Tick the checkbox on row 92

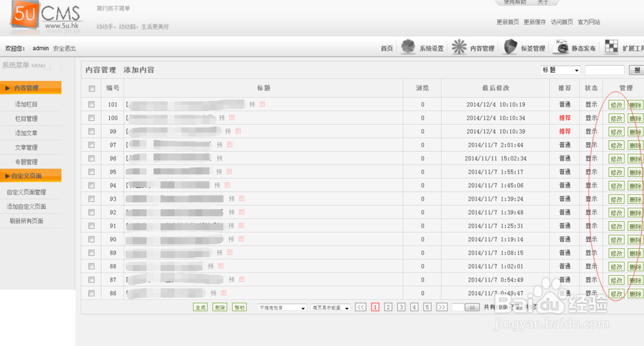91,212
